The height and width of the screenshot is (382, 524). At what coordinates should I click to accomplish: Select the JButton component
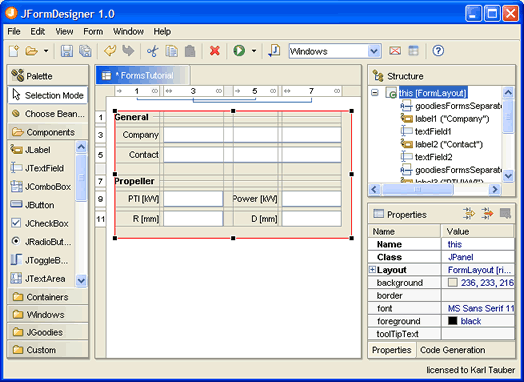click(32, 205)
